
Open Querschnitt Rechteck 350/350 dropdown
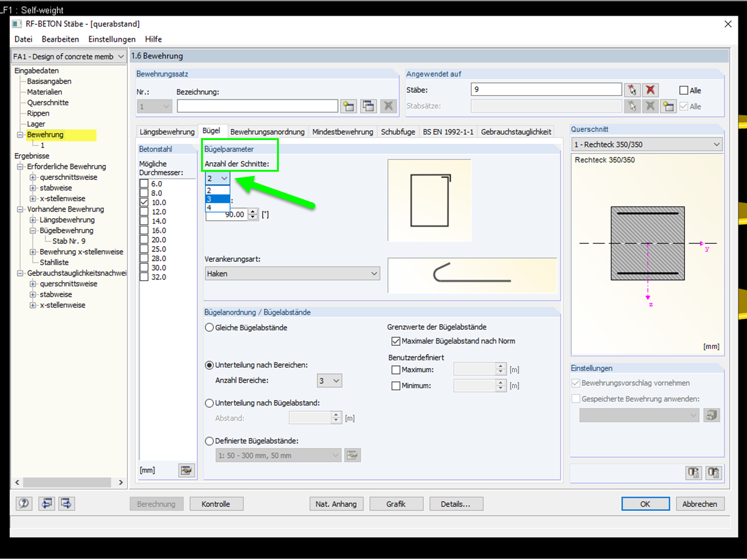[647, 144]
